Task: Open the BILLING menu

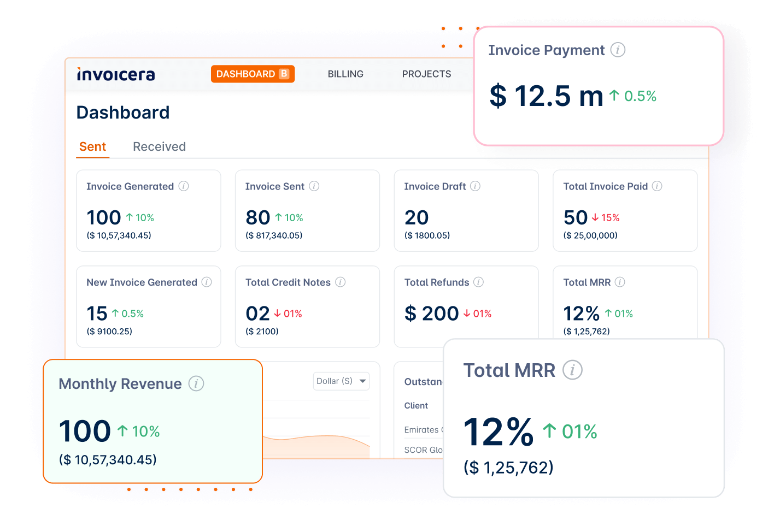Action: tap(345, 74)
